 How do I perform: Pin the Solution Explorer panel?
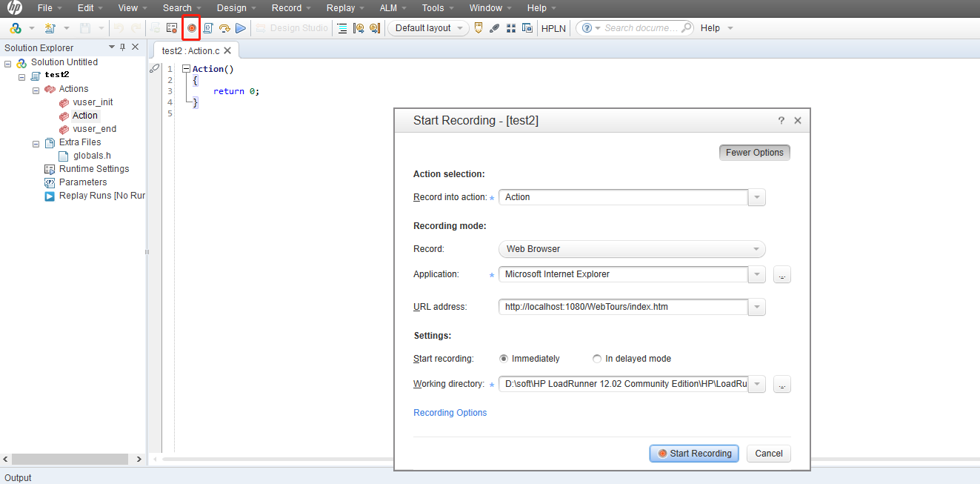123,47
